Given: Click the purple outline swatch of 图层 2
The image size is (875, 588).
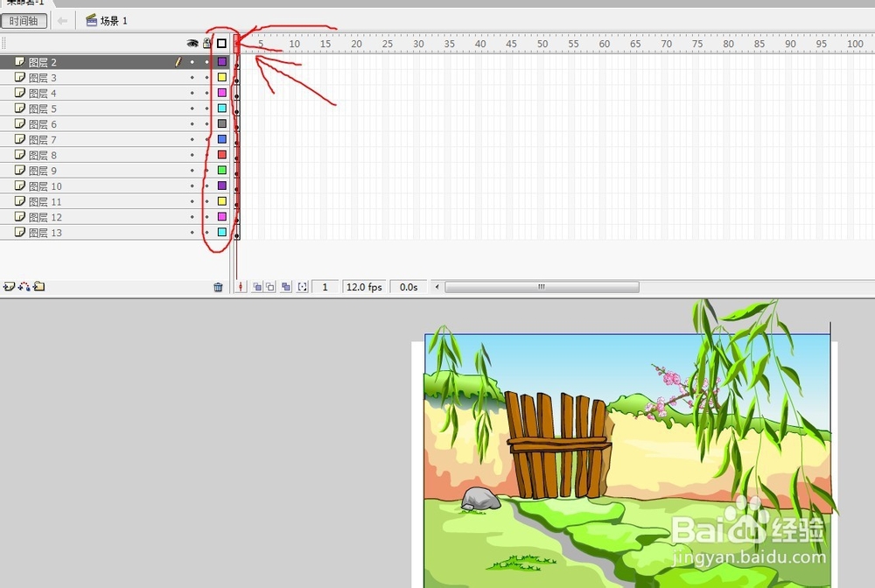Looking at the screenshot, I should (222, 62).
